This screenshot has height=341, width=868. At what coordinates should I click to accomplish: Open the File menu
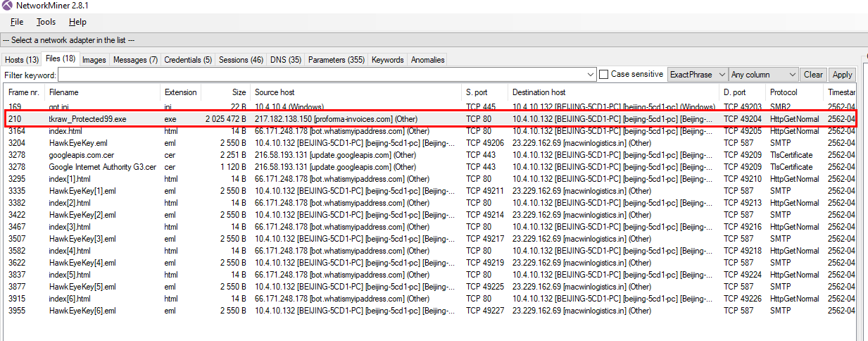tap(17, 22)
